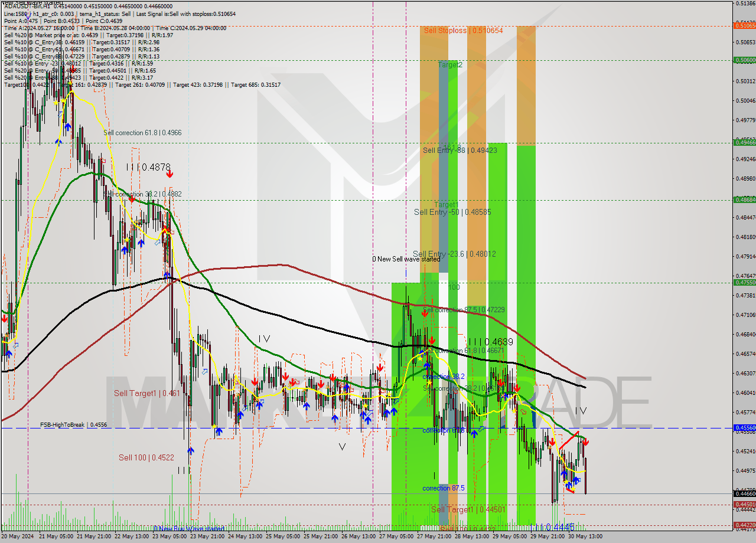Click the 'Sell correction 61.8 | 0.4966' label
Screen dimensions: 756x543
click(142, 133)
